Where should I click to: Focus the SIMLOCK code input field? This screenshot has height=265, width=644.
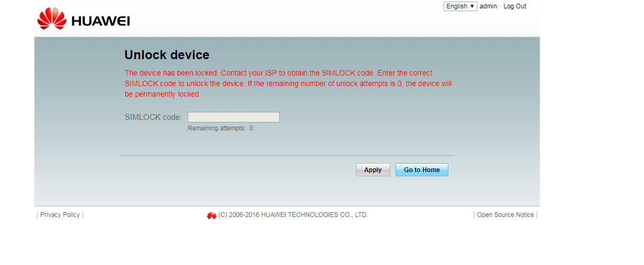[233, 117]
